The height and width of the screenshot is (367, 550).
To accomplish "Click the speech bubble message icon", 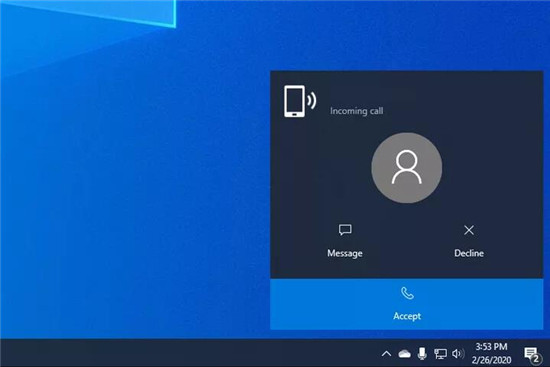I will click(345, 230).
